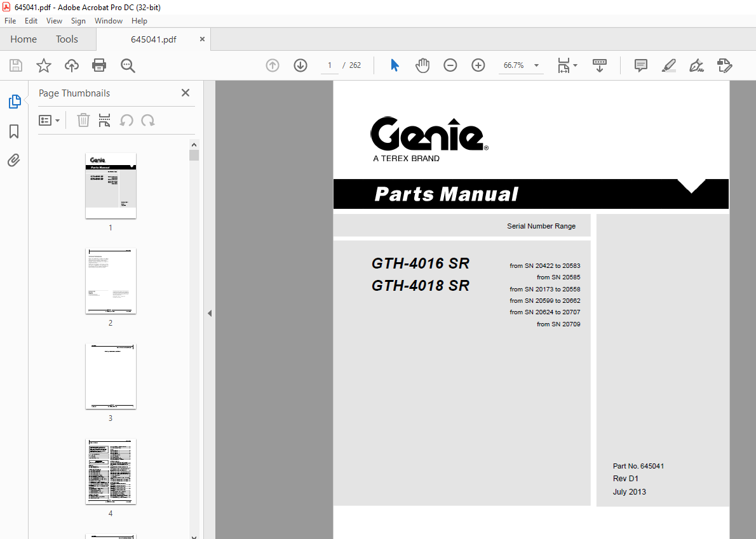Screen dimensions: 756x539
Task: Click the 'Parts Manual' heading text
Action: 446,194
